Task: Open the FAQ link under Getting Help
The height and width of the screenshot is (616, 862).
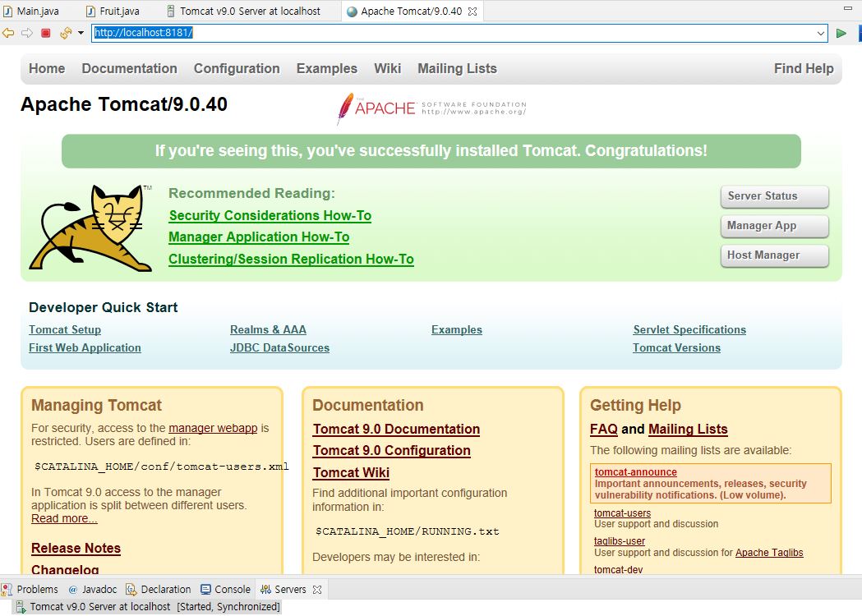Action: [x=604, y=430]
